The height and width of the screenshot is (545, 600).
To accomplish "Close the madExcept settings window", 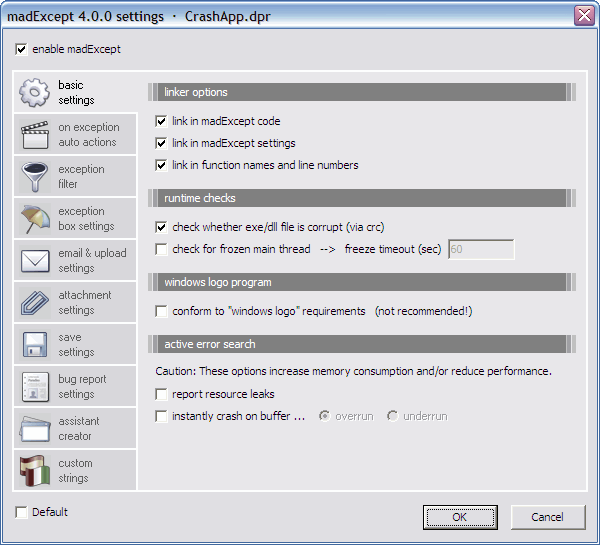I will (x=584, y=16).
